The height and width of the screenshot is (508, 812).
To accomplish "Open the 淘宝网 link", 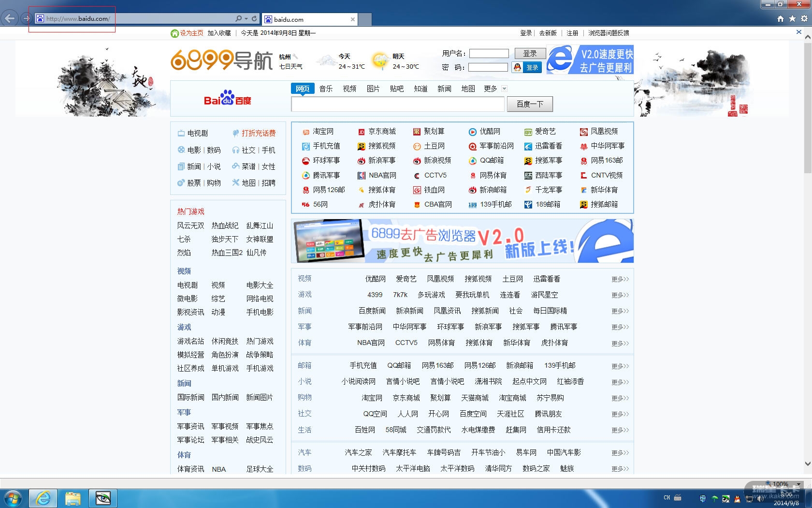I will coord(322,132).
